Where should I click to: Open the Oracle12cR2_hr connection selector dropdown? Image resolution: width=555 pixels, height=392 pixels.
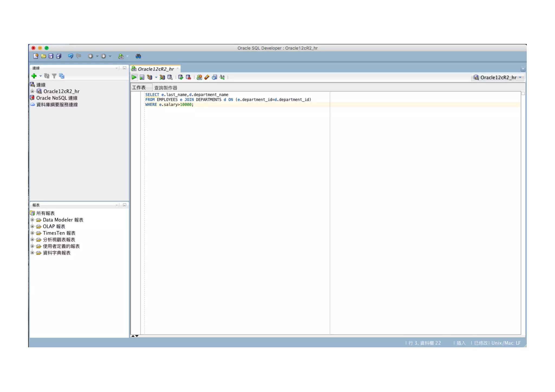[x=498, y=77]
